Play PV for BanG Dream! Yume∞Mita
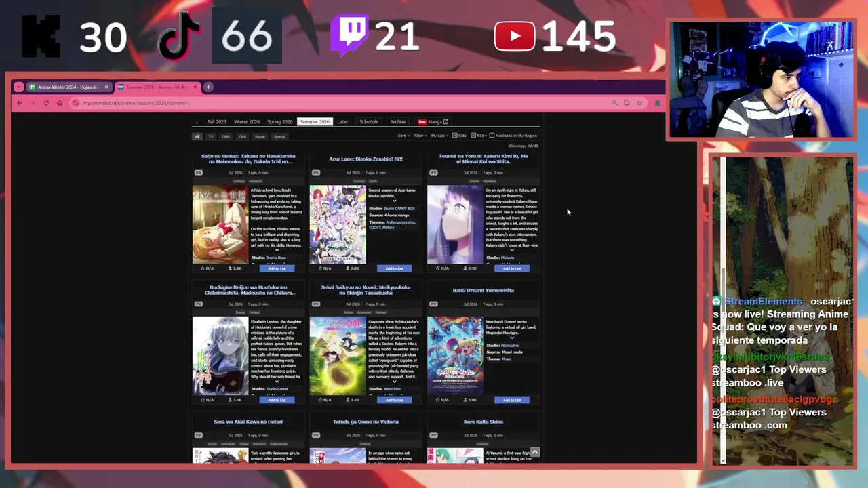The height and width of the screenshot is (488, 868). coord(433,304)
